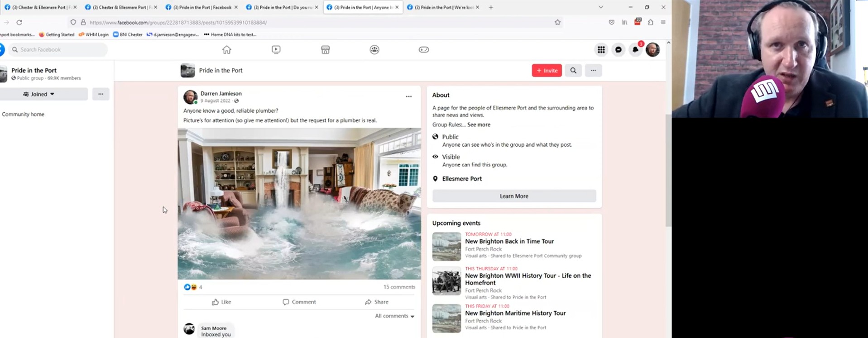Click the Search Facebook field
Viewport: 868px width, 338px height.
tap(58, 50)
